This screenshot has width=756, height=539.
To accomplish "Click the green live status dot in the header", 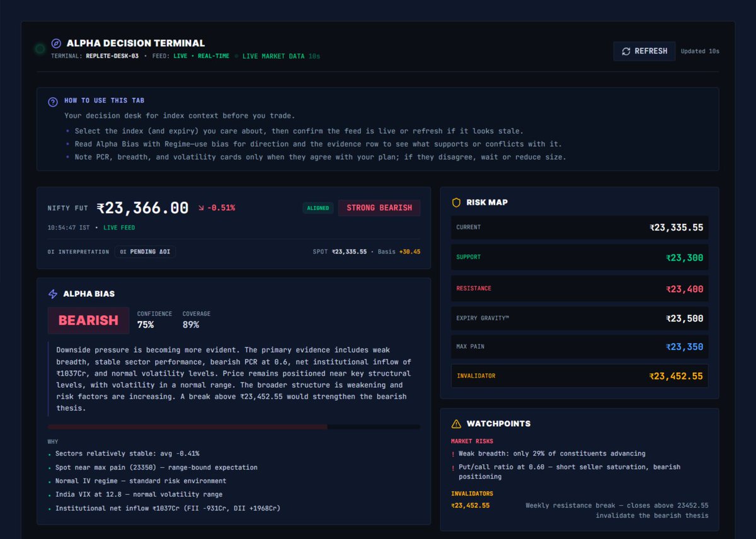I will pyautogui.click(x=40, y=49).
